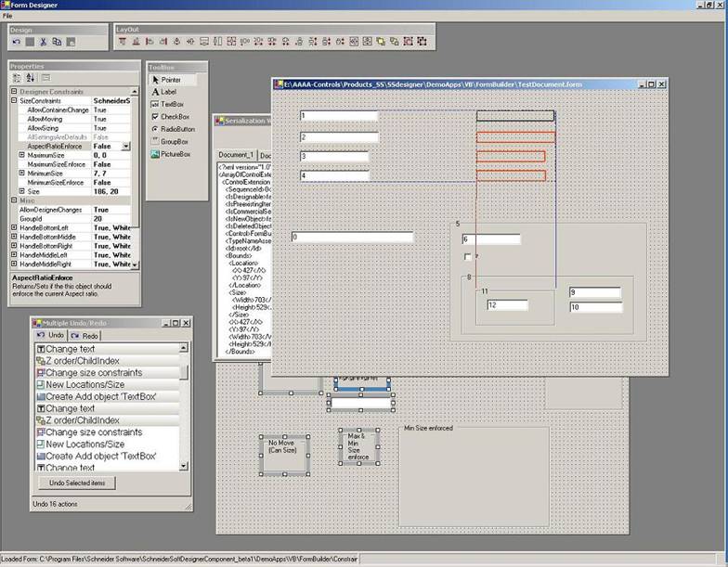This screenshot has width=728, height=567.
Task: Select the 'No Move (Can Size)' control
Action: [x=284, y=455]
